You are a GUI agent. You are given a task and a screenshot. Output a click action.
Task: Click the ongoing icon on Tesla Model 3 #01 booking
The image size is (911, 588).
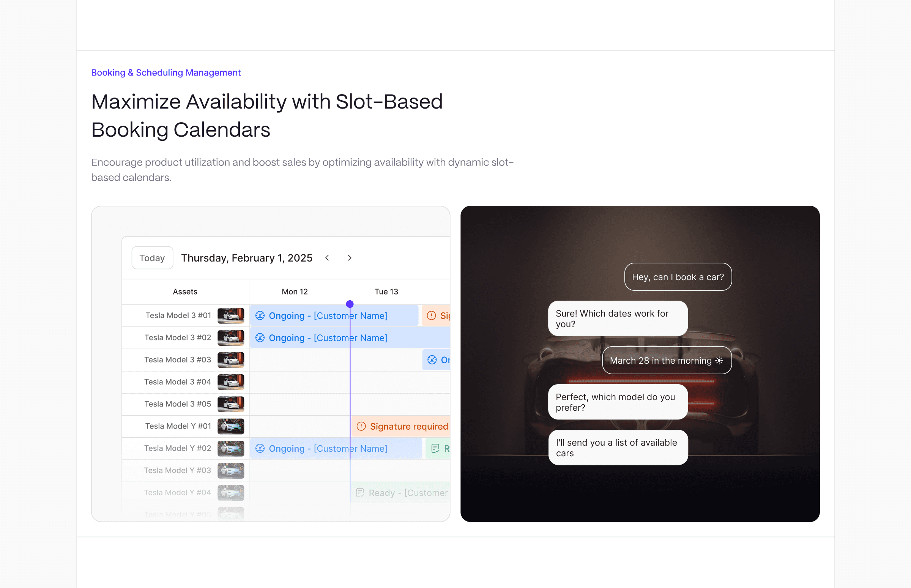(x=260, y=315)
